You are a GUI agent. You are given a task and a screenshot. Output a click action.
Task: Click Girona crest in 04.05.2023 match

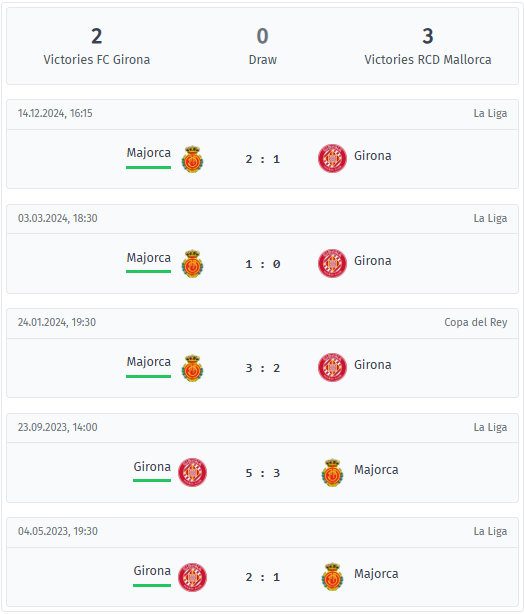click(x=192, y=577)
